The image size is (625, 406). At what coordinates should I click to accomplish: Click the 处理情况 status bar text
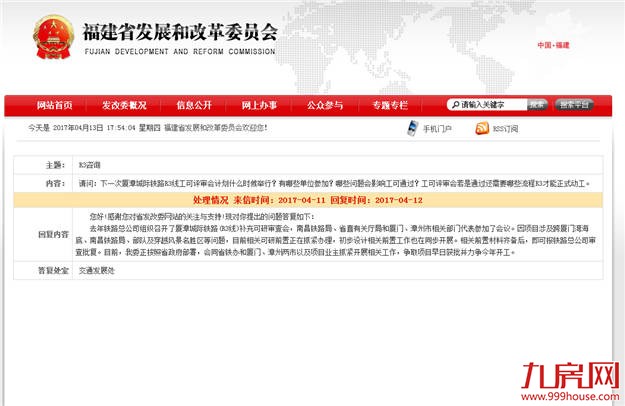pyautogui.click(x=308, y=200)
